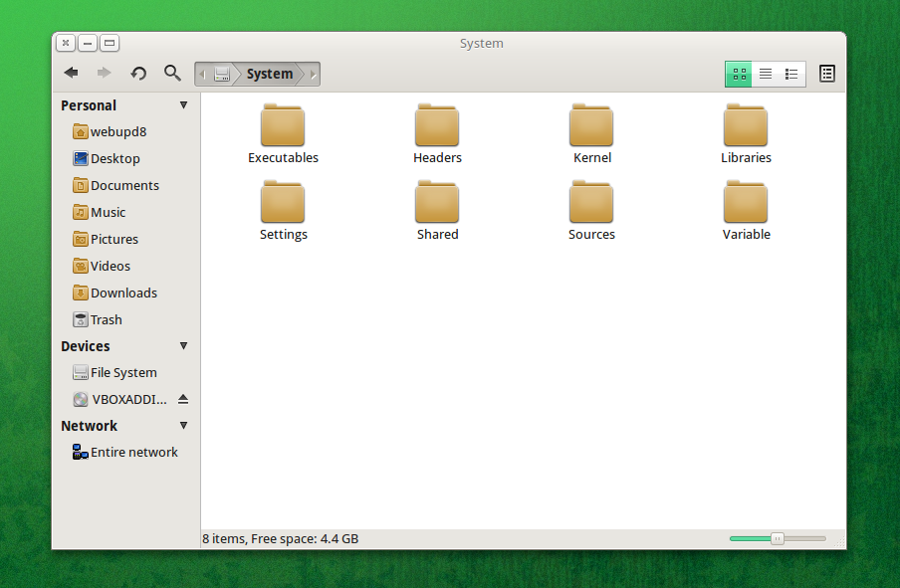Open the Sources folder
The height and width of the screenshot is (588, 900).
point(591,211)
